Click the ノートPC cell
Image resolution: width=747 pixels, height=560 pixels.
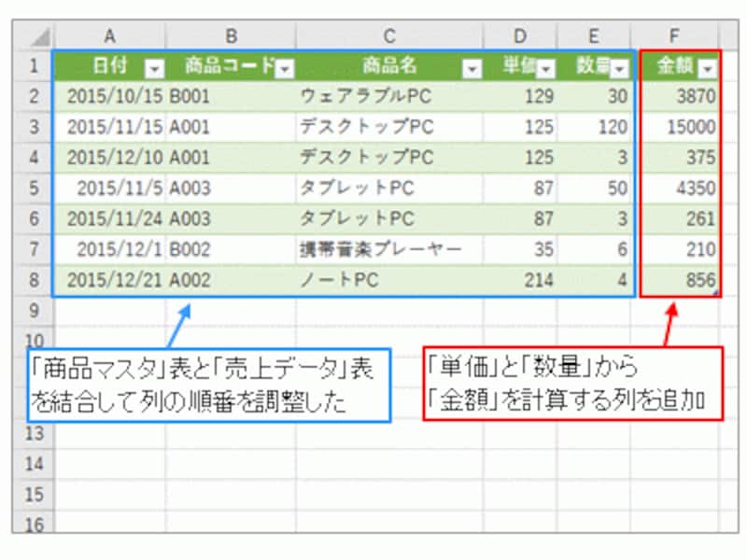click(x=389, y=280)
